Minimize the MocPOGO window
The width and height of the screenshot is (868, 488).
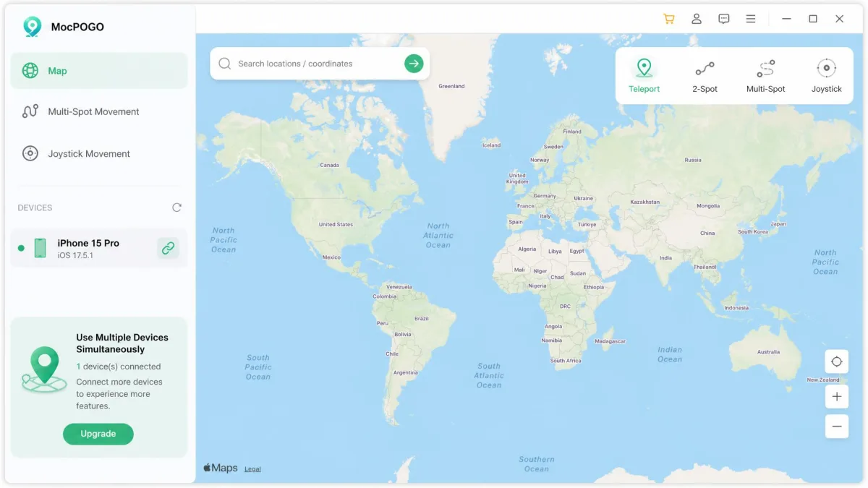tap(786, 19)
